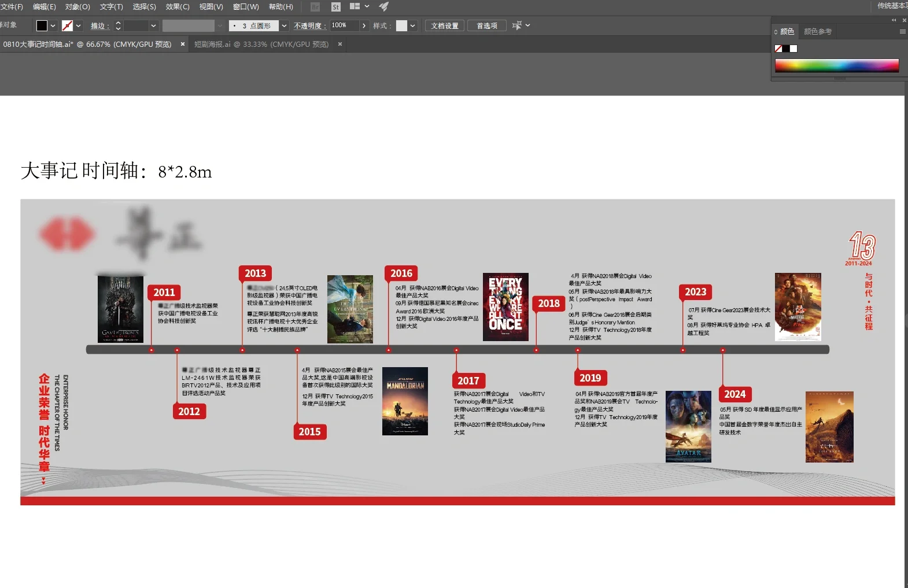Click the graphic style swatch
Viewport: 908px width, 588px height.
[401, 25]
